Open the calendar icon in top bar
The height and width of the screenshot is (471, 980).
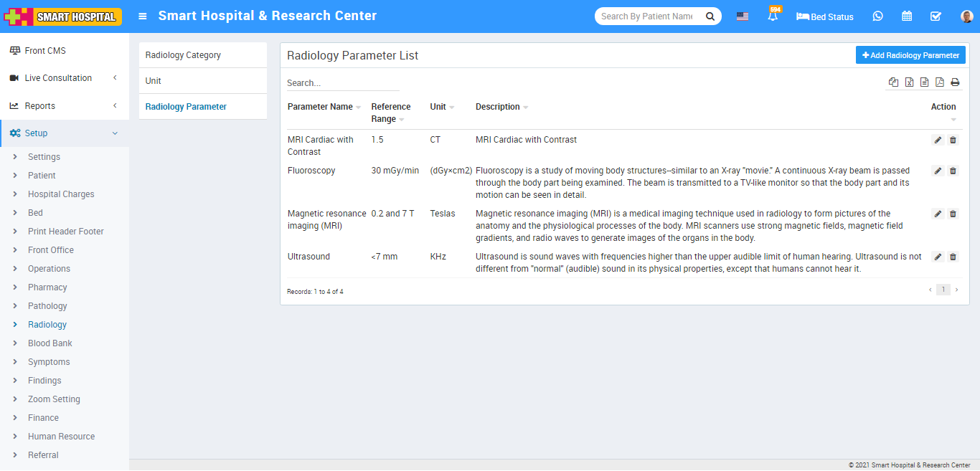907,16
